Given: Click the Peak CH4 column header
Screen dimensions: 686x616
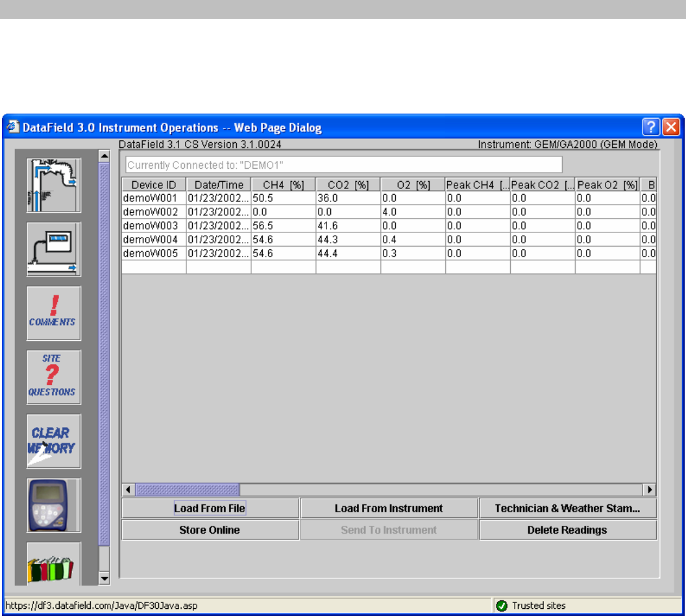Looking at the screenshot, I should click(x=478, y=184).
